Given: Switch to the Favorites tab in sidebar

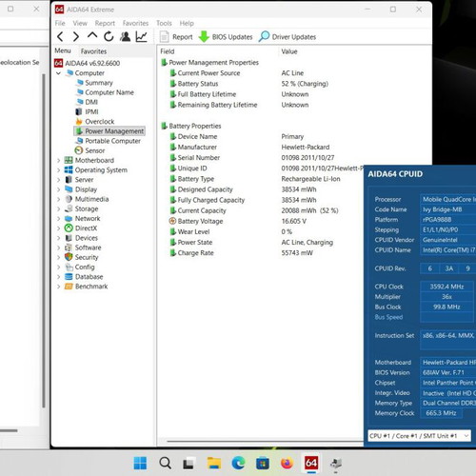Looking at the screenshot, I should [93, 51].
